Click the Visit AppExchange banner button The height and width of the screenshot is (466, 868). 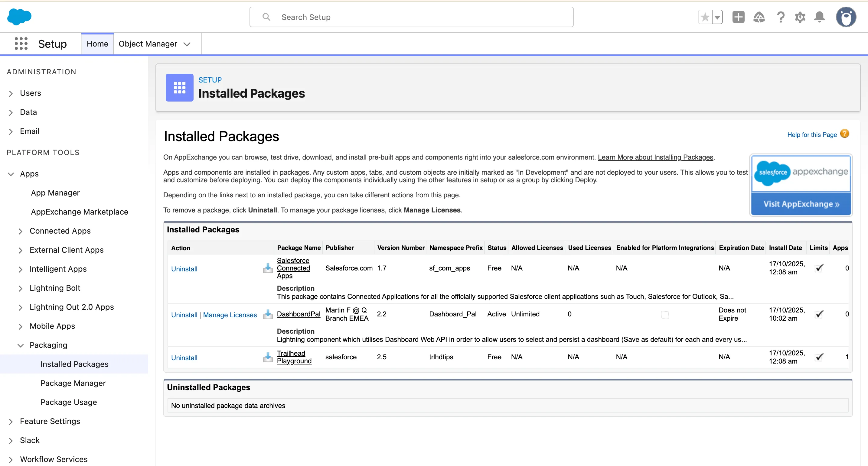(801, 204)
